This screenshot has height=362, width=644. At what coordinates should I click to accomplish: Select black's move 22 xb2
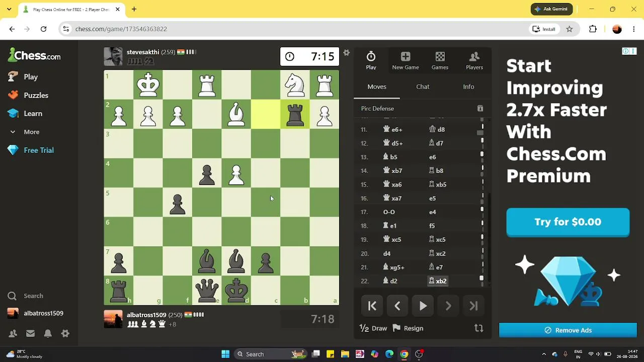438,281
